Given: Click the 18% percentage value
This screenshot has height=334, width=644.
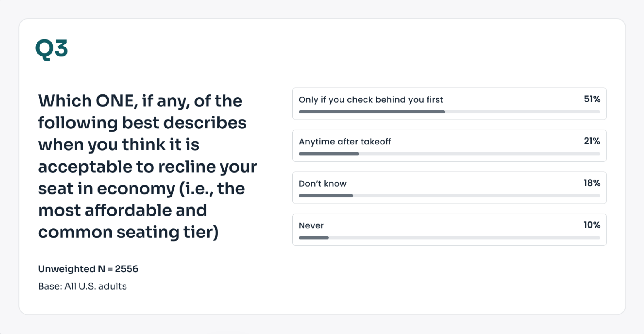Looking at the screenshot, I should [592, 183].
